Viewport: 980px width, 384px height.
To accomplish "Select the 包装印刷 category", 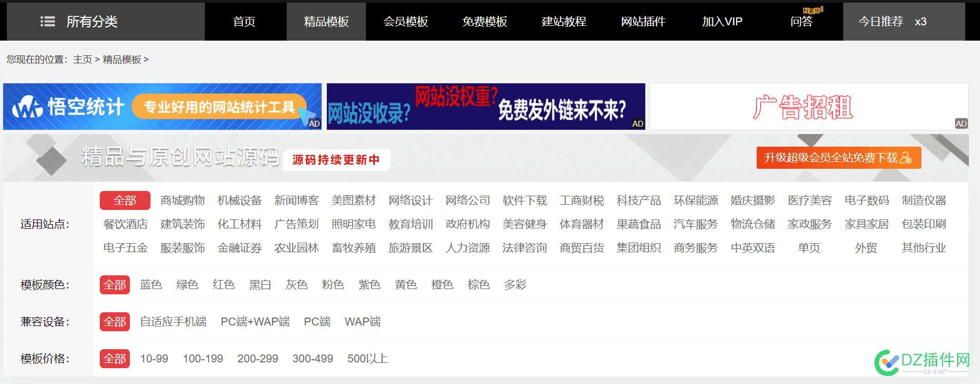I will (924, 224).
